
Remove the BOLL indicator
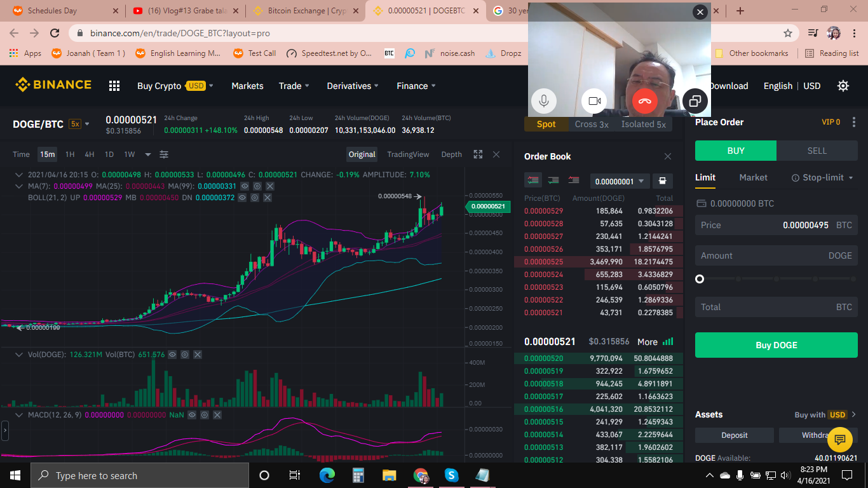(x=268, y=198)
